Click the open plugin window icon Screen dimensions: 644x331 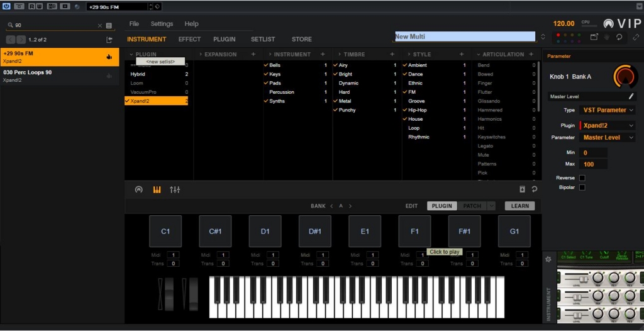[x=594, y=37]
